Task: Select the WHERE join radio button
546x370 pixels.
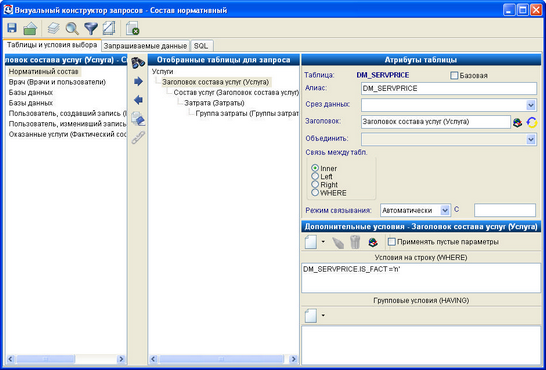Action: pyautogui.click(x=315, y=192)
